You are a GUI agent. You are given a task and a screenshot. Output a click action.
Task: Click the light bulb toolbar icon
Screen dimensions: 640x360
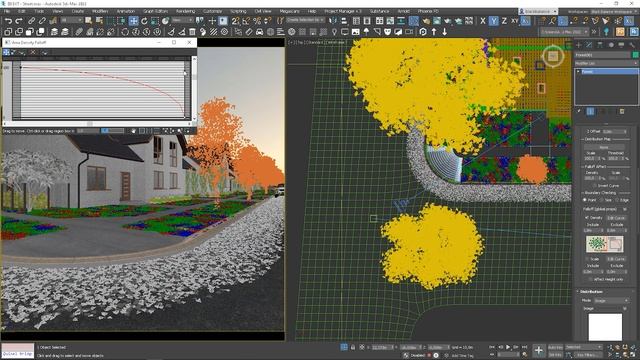point(334,32)
